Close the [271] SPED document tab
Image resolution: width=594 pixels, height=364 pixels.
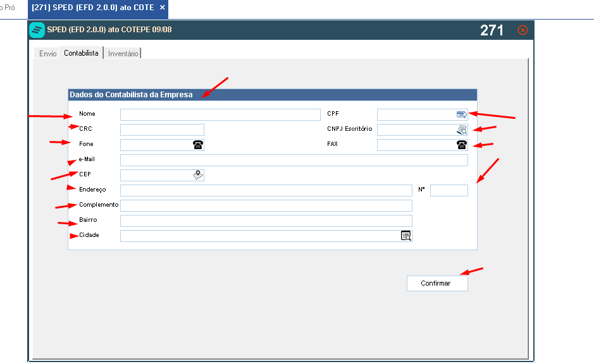coord(162,7)
